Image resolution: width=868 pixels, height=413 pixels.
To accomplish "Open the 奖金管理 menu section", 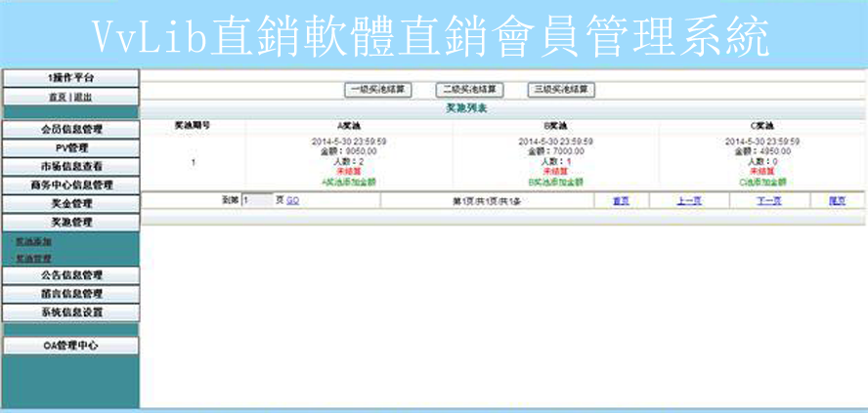I will [x=70, y=203].
